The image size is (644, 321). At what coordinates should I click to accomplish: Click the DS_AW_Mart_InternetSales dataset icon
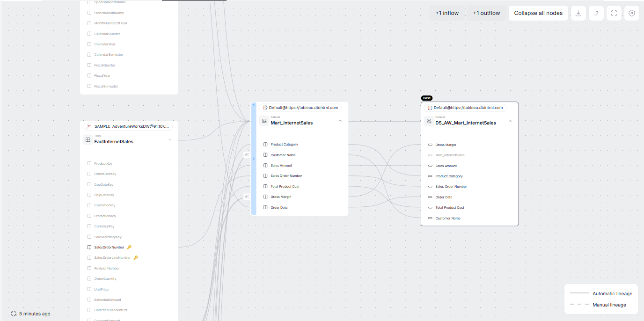[429, 121]
